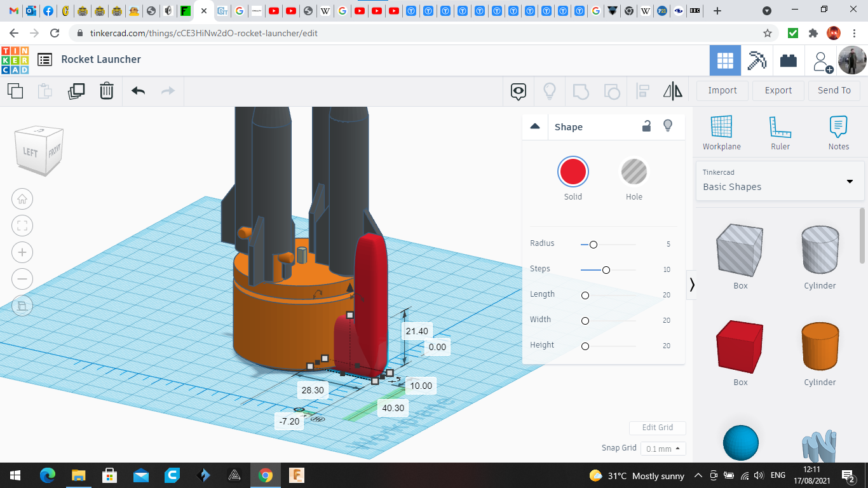The image size is (868, 488).
Task: Set the shape to Hole
Action: click(x=634, y=172)
